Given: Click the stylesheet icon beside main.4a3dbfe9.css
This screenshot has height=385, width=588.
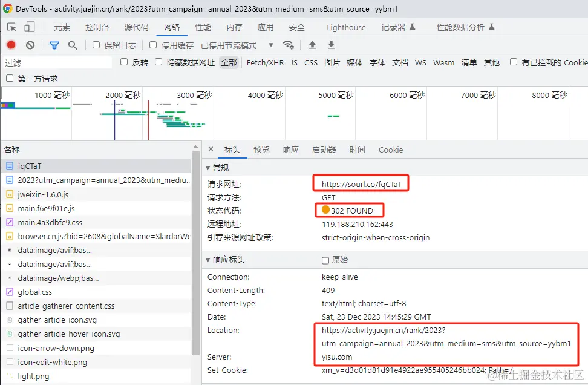Looking at the screenshot, I should coord(10,222).
